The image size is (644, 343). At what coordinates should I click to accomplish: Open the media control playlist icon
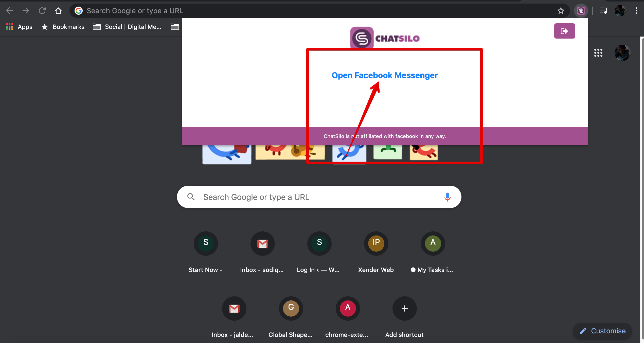(603, 11)
